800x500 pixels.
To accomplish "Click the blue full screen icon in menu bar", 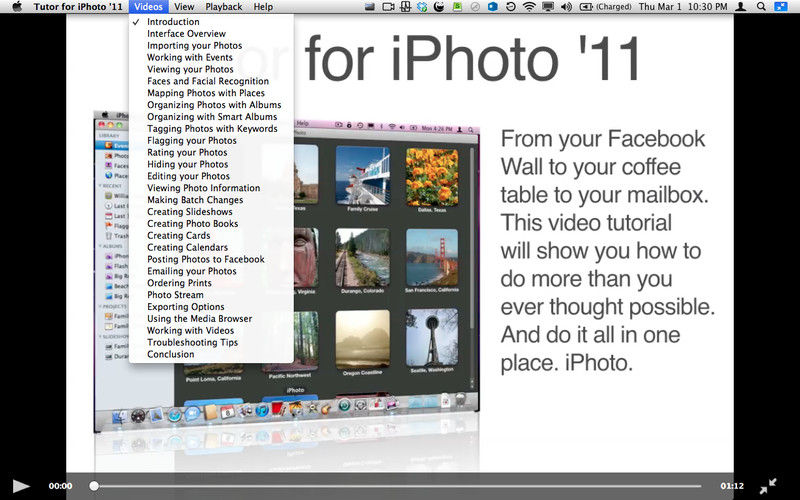I will click(x=781, y=7).
